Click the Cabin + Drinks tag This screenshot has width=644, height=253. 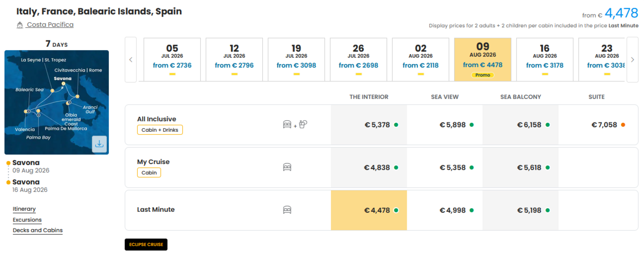(x=160, y=130)
